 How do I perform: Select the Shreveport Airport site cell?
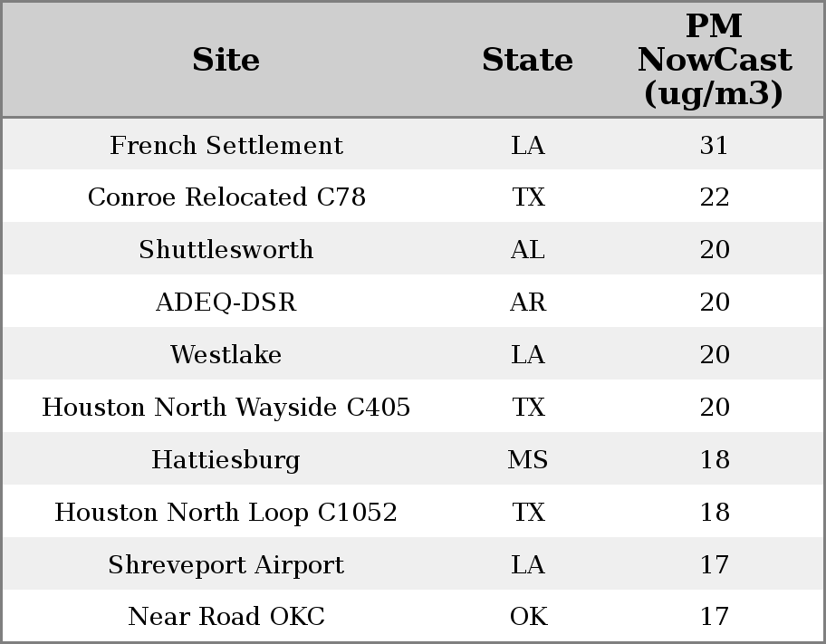click(226, 565)
